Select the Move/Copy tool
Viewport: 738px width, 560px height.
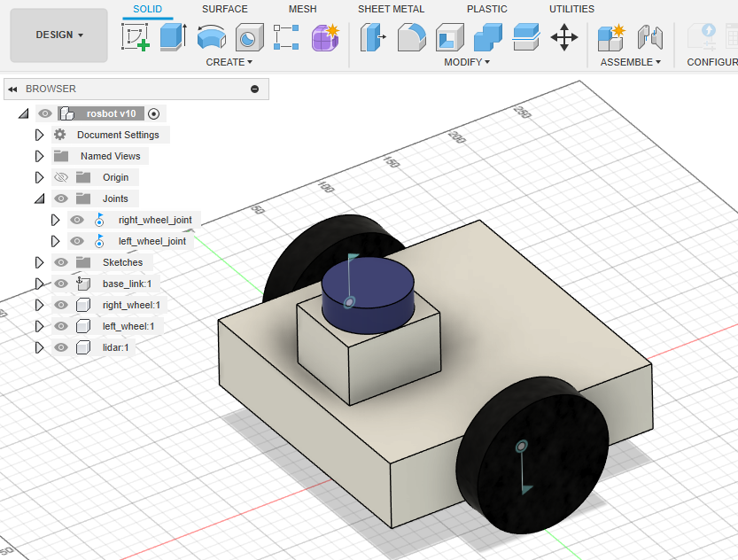pyautogui.click(x=563, y=37)
